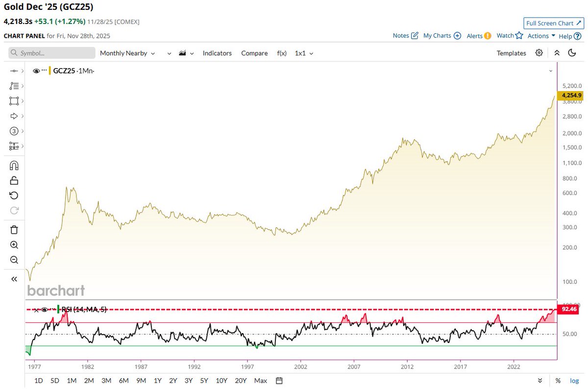Open GCZ25 series more options dots

[x=44, y=70]
